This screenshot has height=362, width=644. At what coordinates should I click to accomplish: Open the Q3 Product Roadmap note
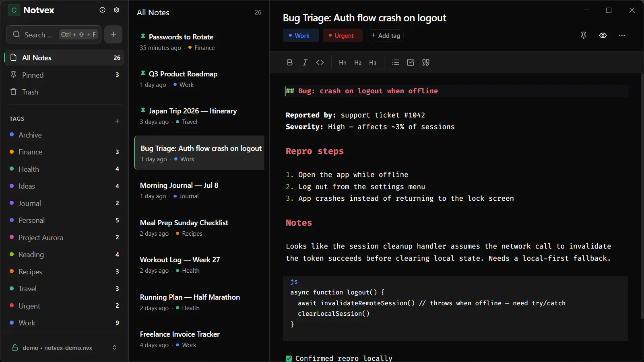click(x=199, y=79)
